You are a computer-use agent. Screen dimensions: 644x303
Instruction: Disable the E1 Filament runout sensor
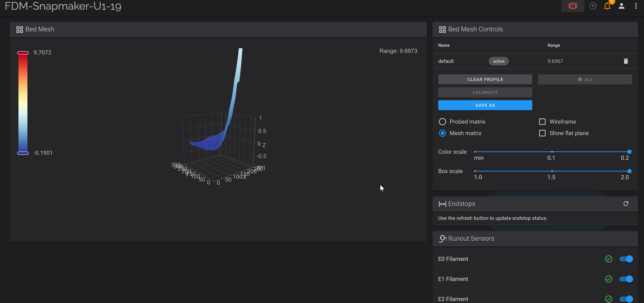[x=626, y=279]
